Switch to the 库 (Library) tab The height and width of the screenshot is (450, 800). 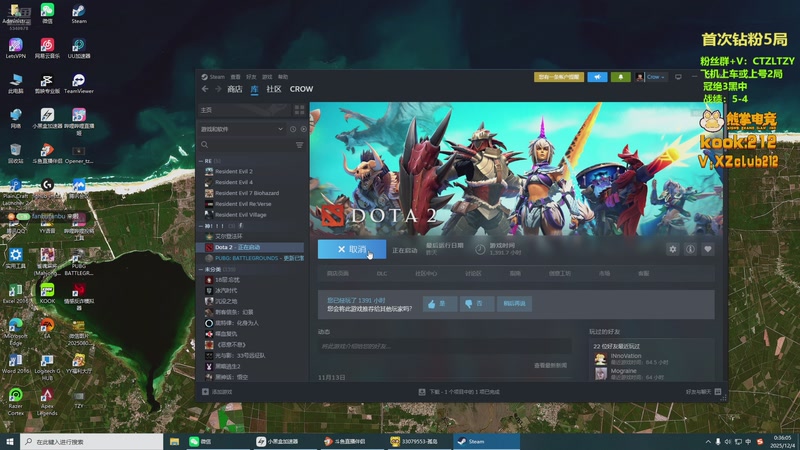[x=254, y=89]
